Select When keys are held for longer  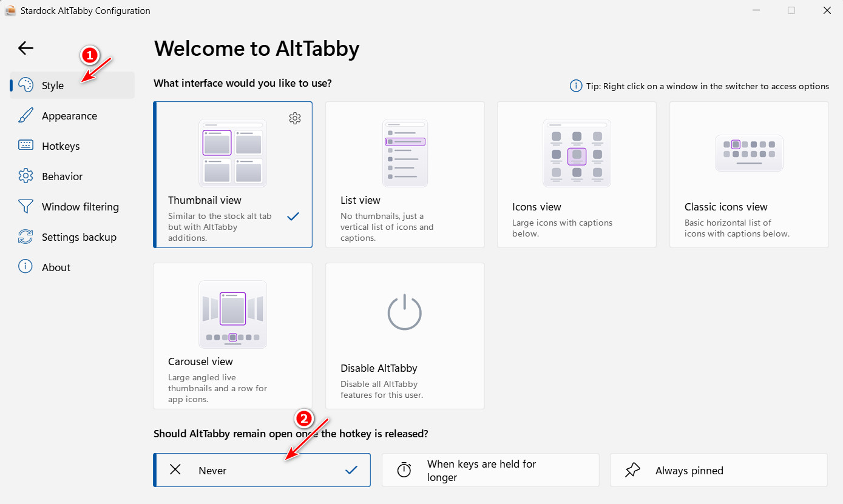(490, 470)
